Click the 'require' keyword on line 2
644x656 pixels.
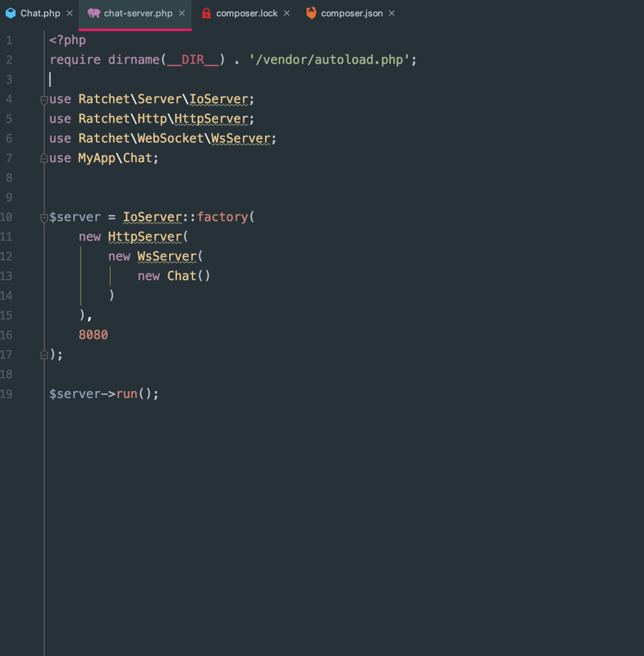75,60
